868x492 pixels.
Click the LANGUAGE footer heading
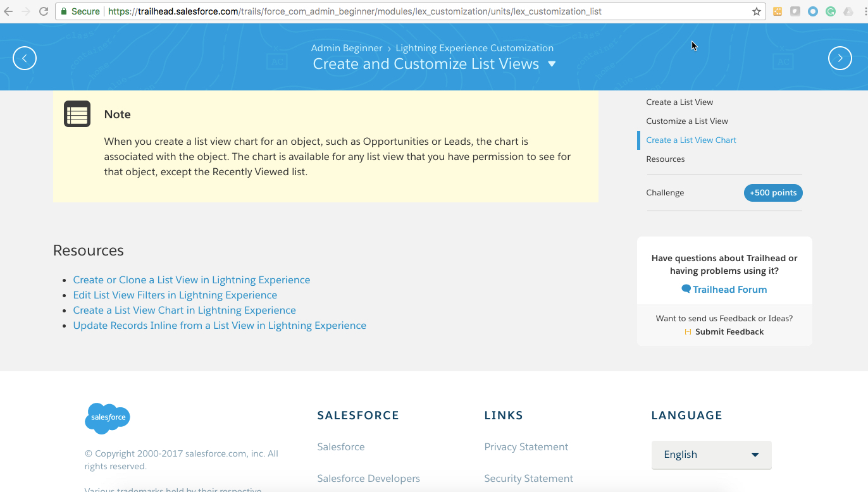coord(687,415)
